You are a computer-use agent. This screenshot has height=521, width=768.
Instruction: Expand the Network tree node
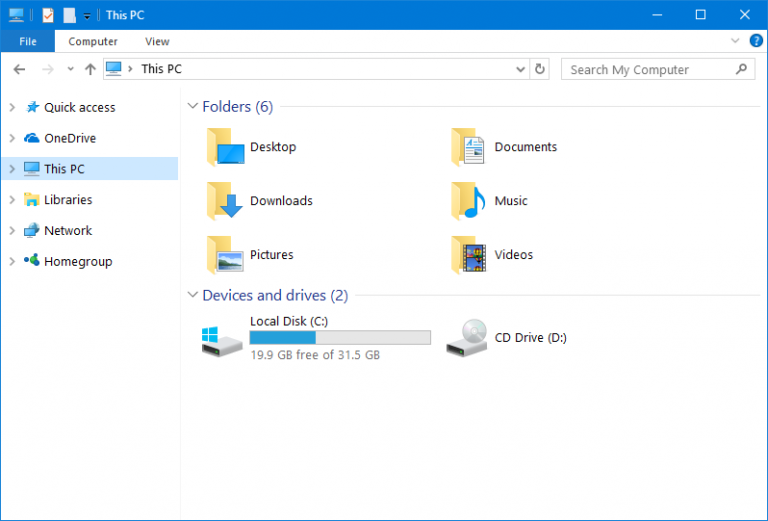[x=12, y=231]
